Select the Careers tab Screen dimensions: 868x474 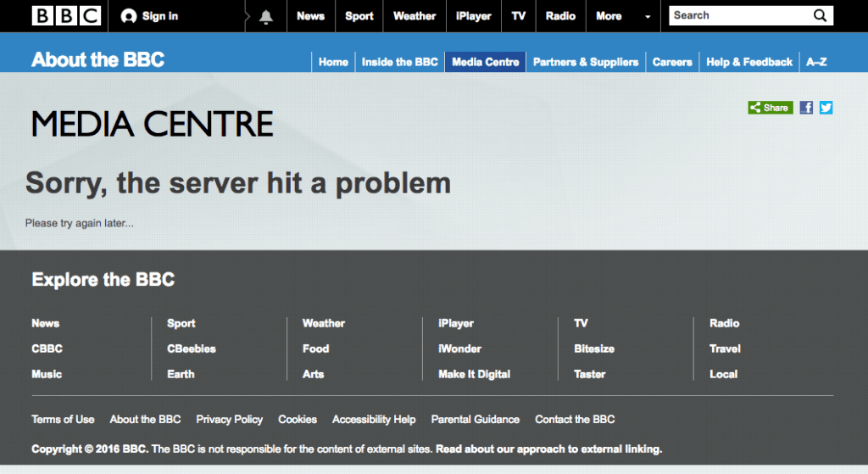click(x=672, y=62)
